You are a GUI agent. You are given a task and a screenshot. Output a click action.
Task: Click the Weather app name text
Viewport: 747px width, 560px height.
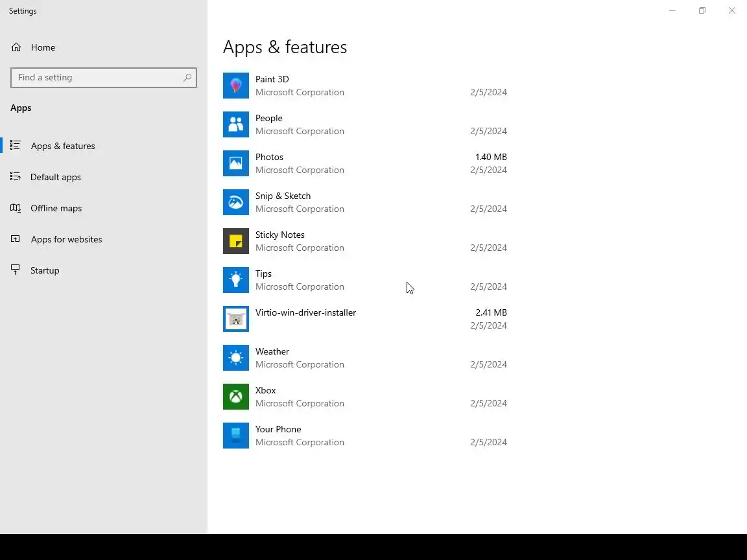pyautogui.click(x=272, y=351)
